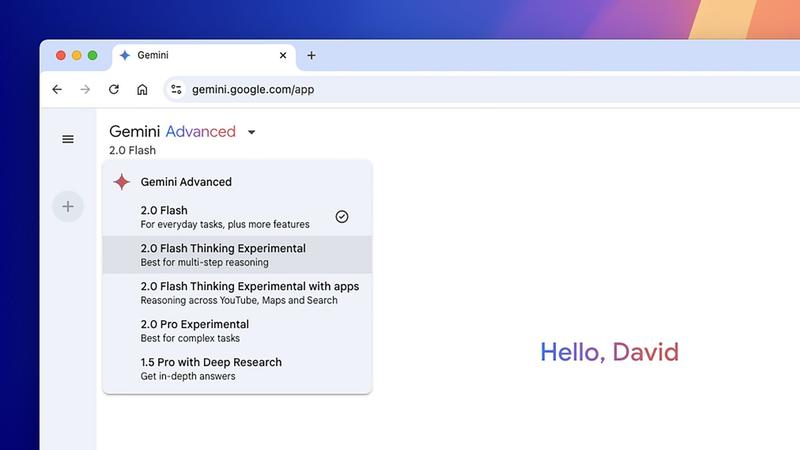Image resolution: width=800 pixels, height=450 pixels.
Task: Switch to the Gemini browser tab
Action: [x=204, y=56]
